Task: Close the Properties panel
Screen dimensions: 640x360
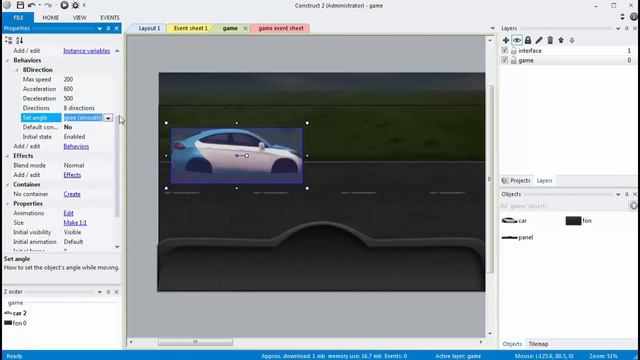Action: [117, 28]
